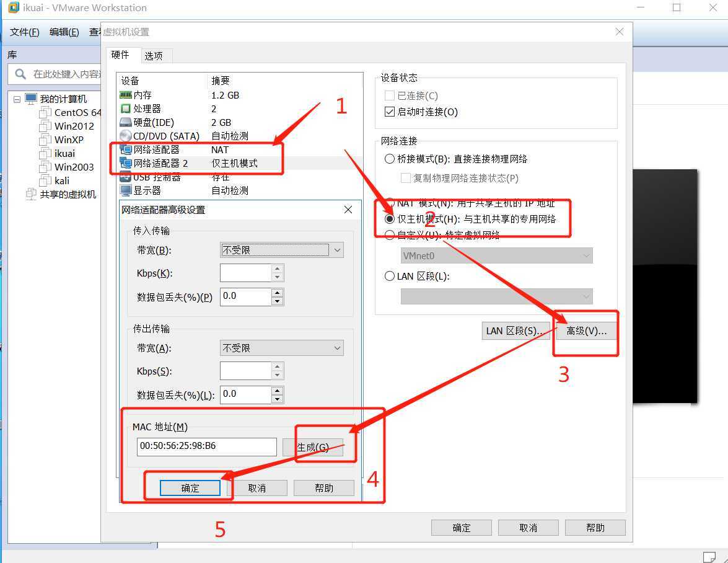Select 网络适配器 NAT device row
Screen dimensions: 728x563
[241, 149]
